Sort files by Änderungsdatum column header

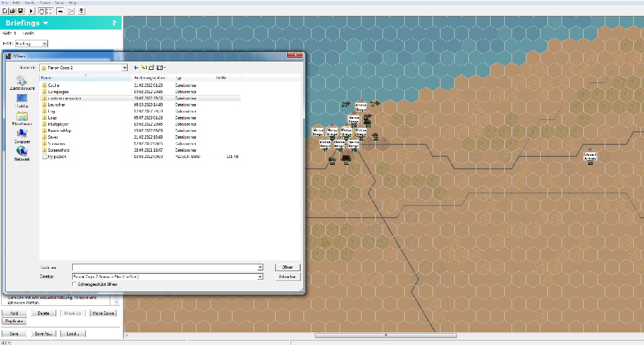point(152,78)
